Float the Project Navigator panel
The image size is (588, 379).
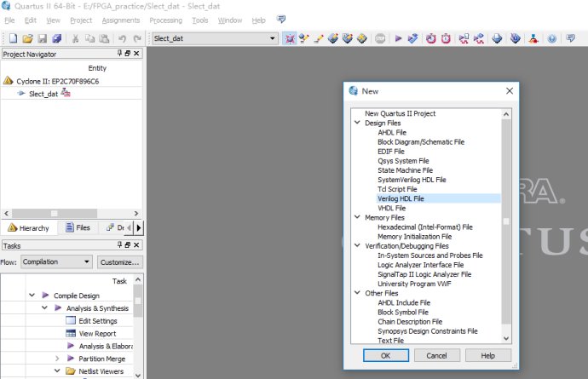(128, 54)
